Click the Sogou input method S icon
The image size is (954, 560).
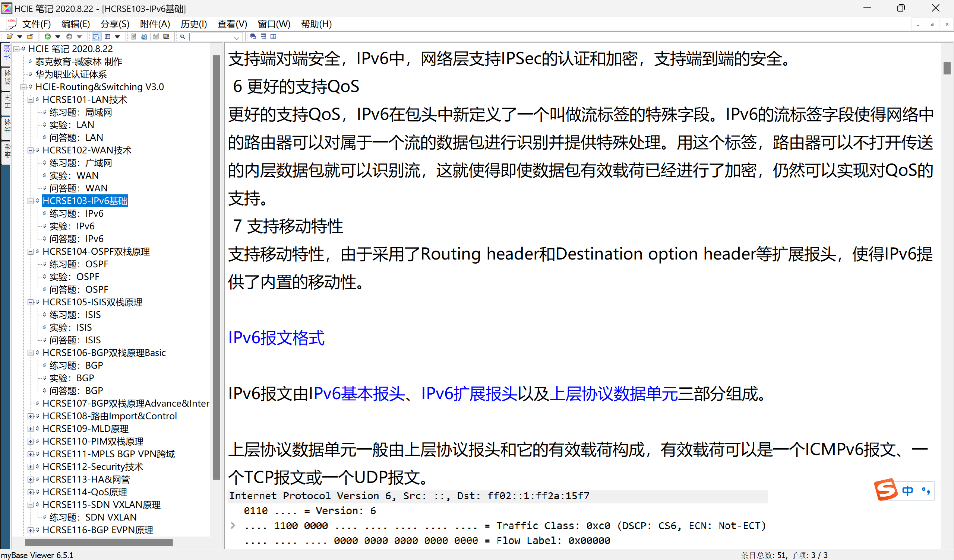tap(886, 490)
